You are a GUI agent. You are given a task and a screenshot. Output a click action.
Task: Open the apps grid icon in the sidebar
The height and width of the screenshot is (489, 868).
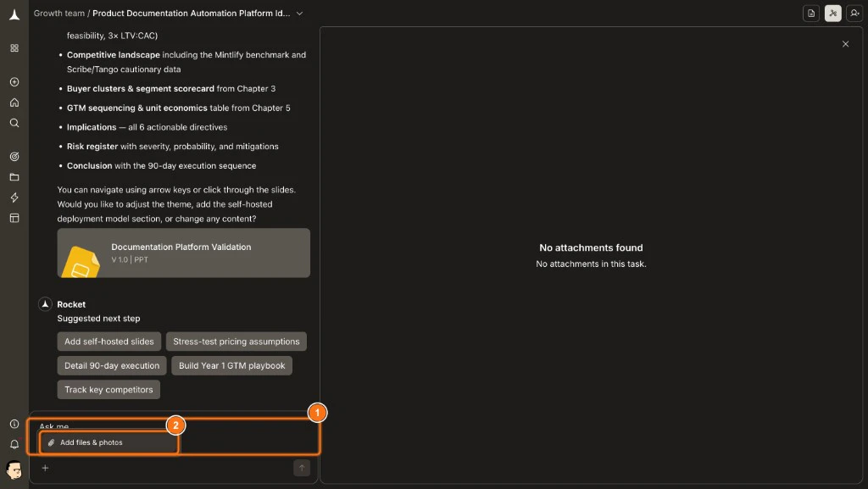(x=14, y=48)
